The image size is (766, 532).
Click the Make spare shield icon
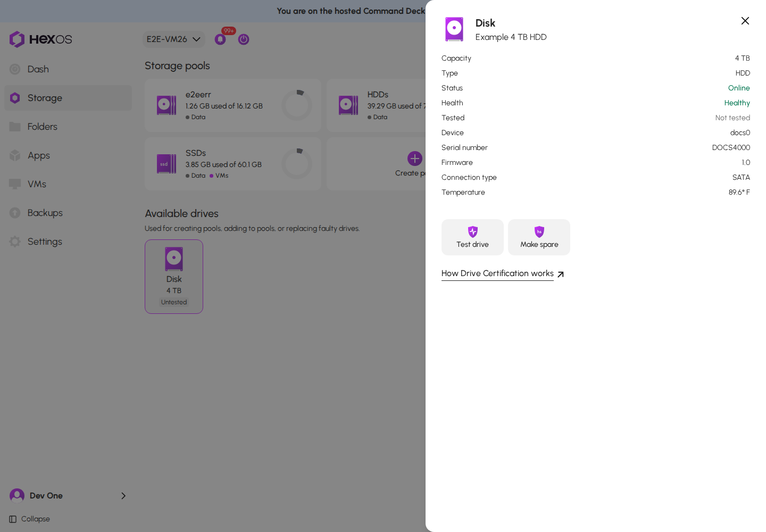pos(539,231)
